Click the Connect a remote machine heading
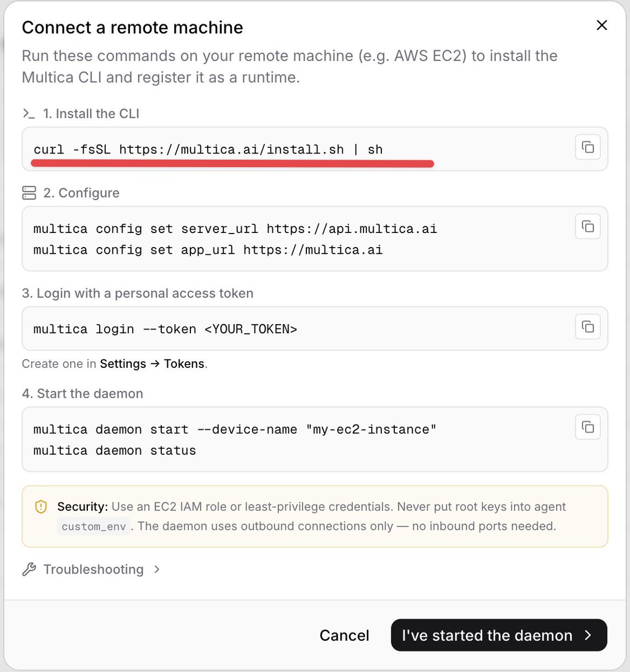 132,27
